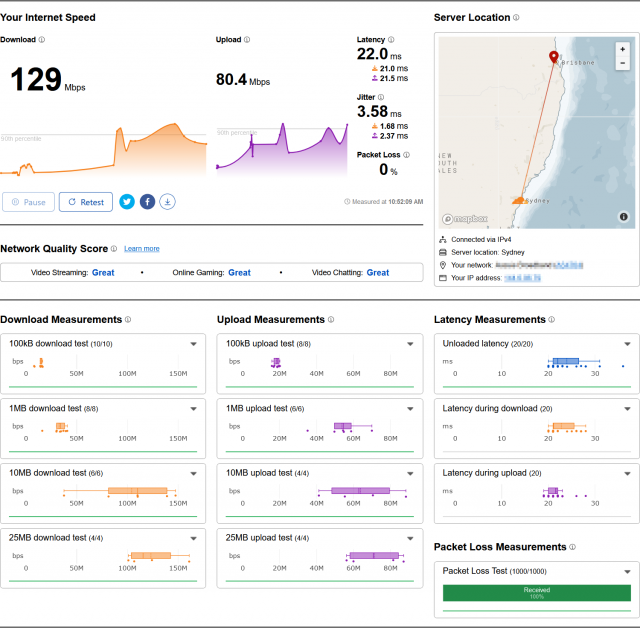
Task: Select the Online Gaming Great rating
Action: [x=239, y=273]
